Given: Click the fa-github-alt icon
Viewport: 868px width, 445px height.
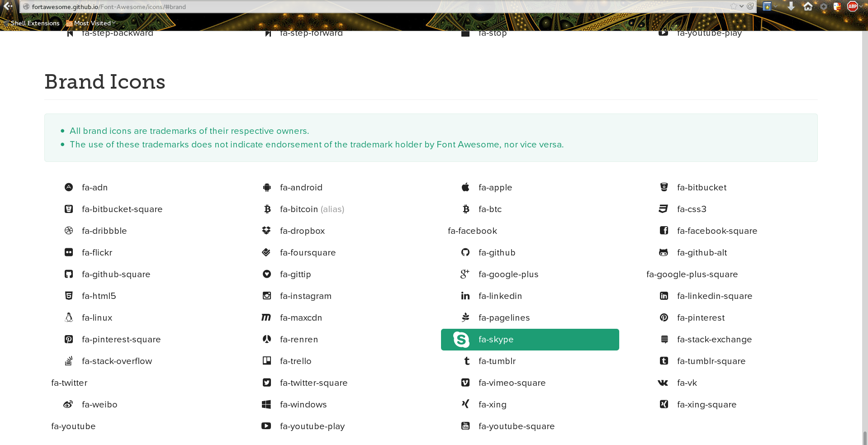Looking at the screenshot, I should (664, 252).
